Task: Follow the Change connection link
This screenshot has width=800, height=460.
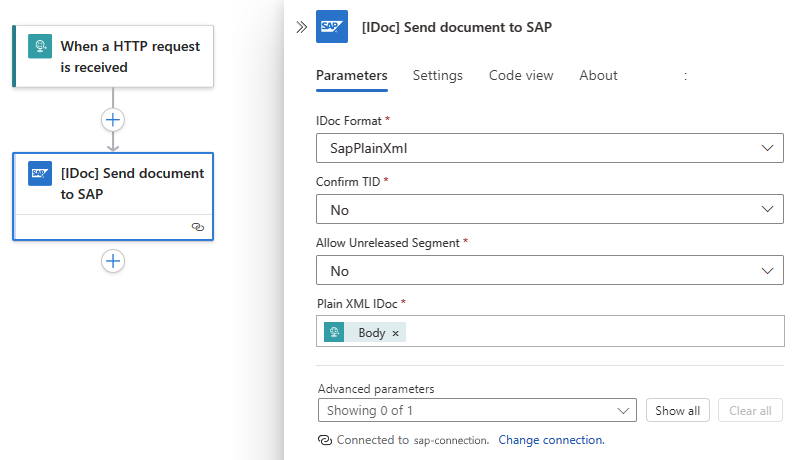Action: click(x=551, y=440)
